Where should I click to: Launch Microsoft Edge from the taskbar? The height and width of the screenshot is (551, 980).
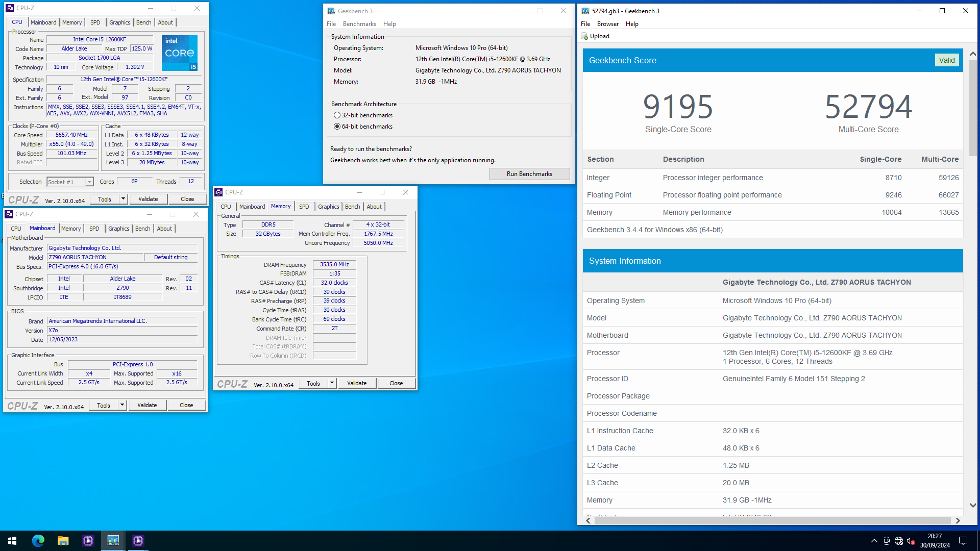(x=38, y=541)
